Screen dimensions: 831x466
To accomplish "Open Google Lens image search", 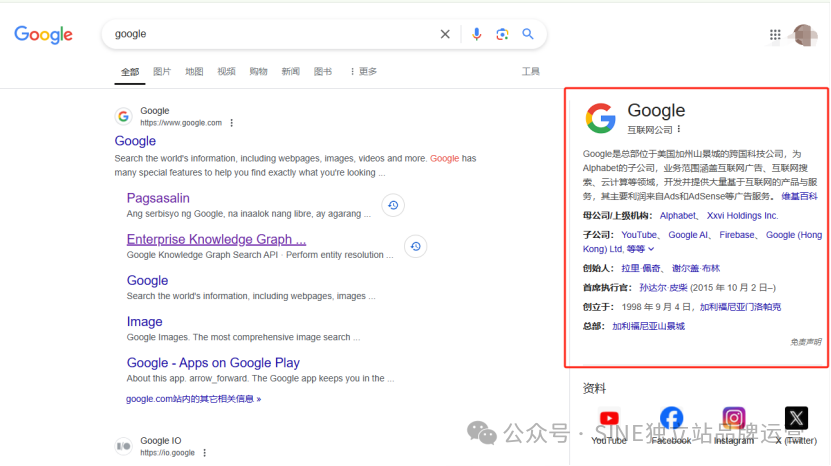I will 502,34.
